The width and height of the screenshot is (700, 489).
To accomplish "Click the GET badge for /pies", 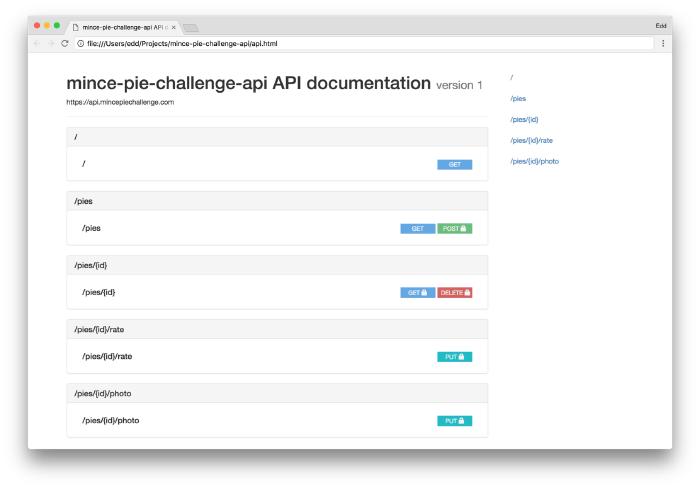I will point(417,229).
